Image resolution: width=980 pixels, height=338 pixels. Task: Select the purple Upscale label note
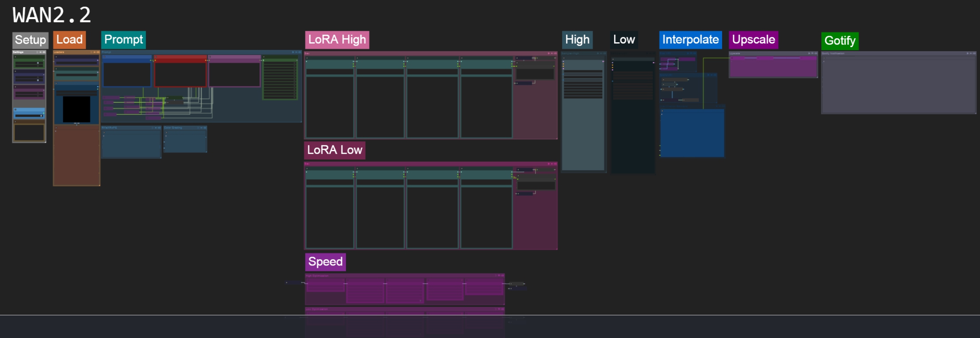(754, 40)
